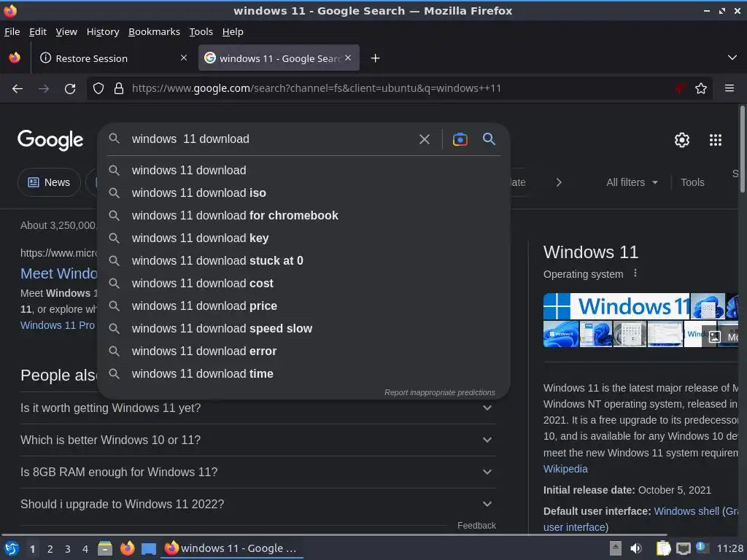Open the Google apps grid
The width and height of the screenshot is (747, 560).
click(716, 140)
